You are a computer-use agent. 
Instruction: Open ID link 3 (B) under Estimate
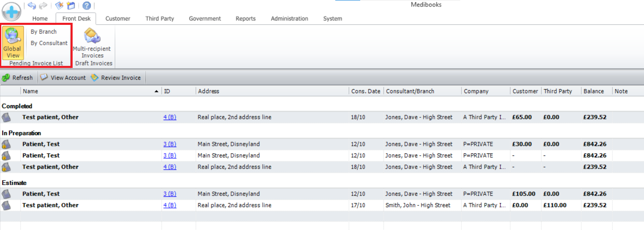pyautogui.click(x=170, y=194)
